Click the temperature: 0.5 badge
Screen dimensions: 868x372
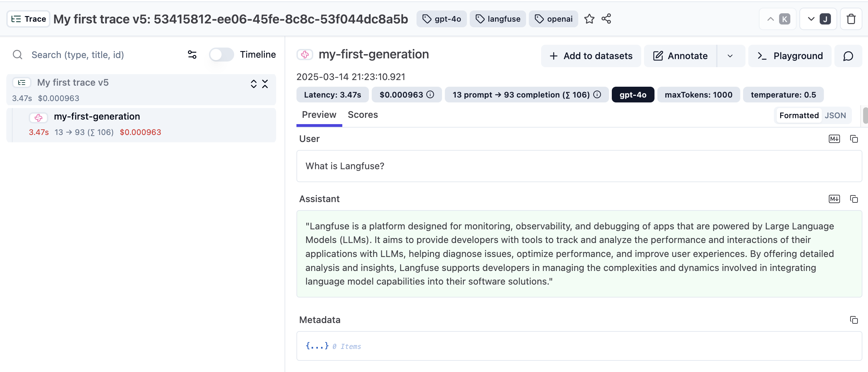pyautogui.click(x=783, y=95)
